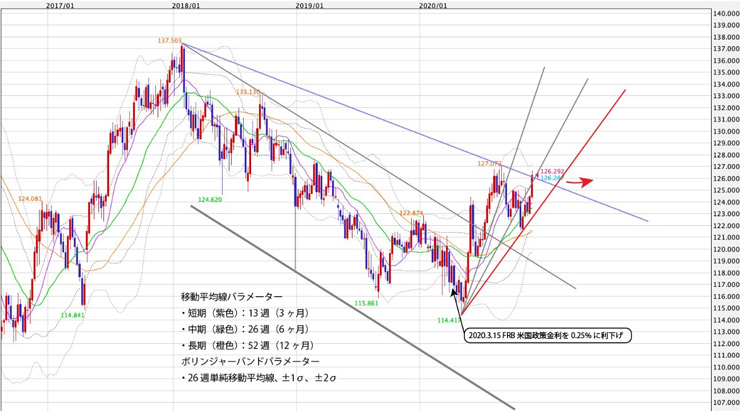Screen dimensions: 740x411
Task: Select the 122.874 high label
Action: tap(412, 213)
